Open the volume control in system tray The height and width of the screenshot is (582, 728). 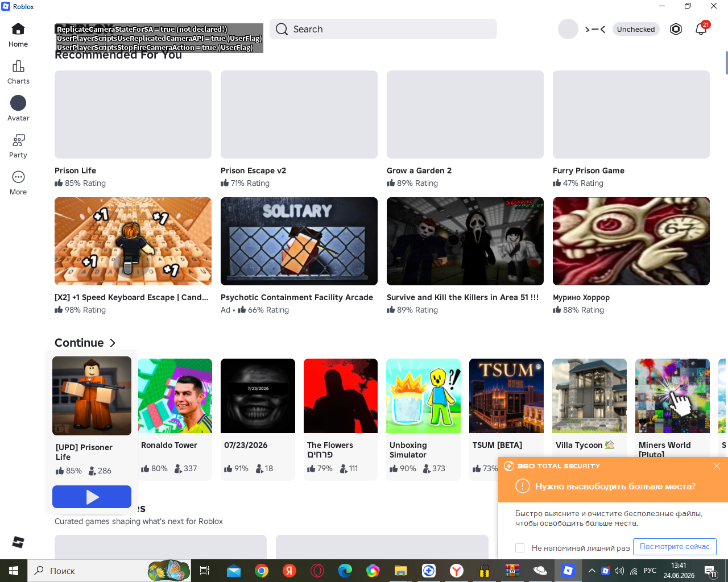pos(619,571)
